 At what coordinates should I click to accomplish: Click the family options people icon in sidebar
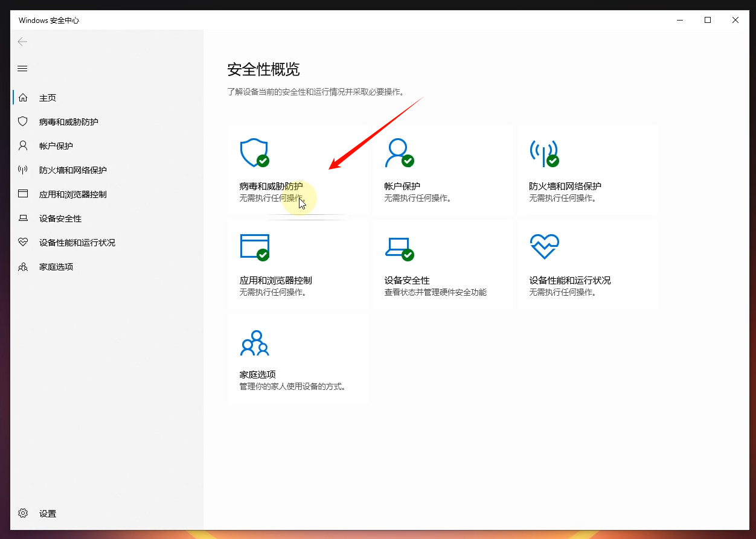tap(23, 266)
